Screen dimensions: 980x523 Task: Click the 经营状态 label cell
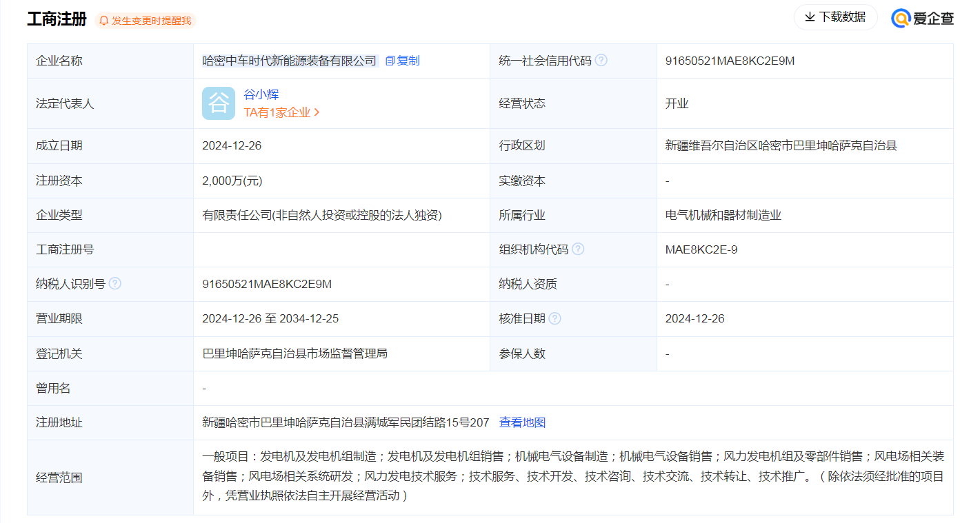[573, 103]
